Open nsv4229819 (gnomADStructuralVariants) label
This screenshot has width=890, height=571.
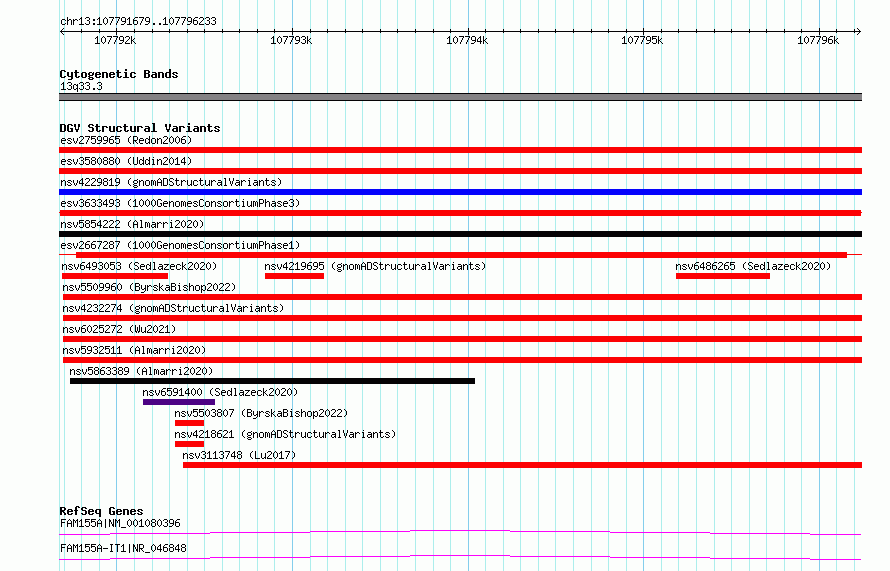coord(171,182)
